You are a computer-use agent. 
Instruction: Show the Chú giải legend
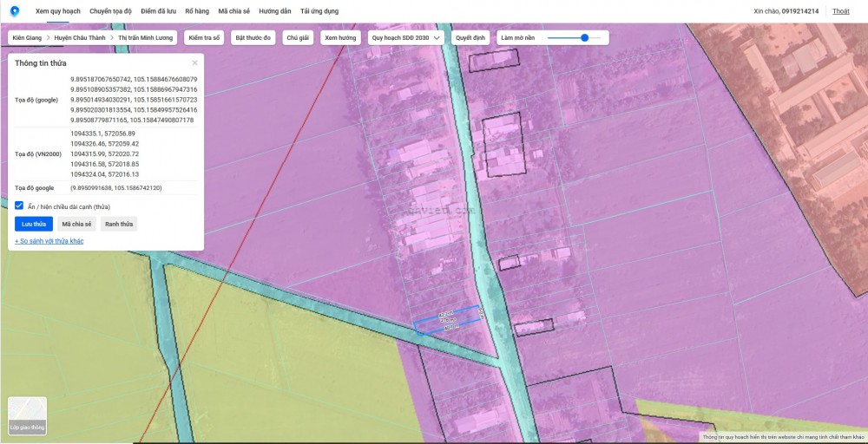[298, 38]
